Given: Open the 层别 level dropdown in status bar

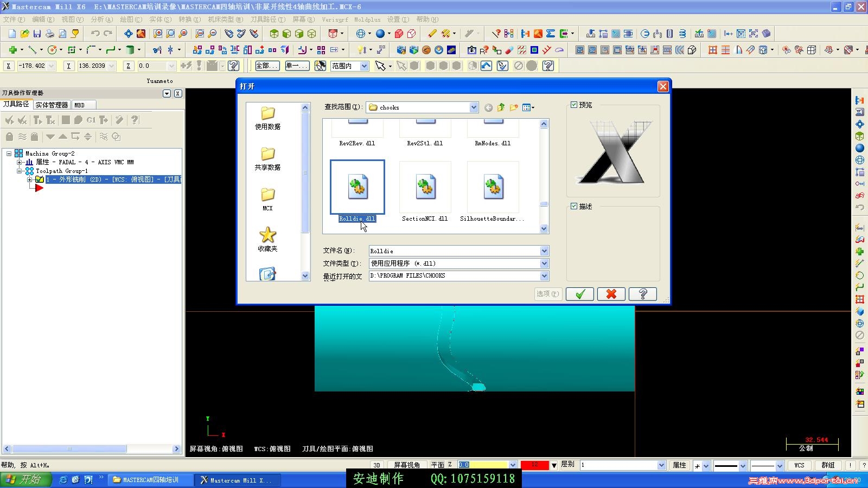Looking at the screenshot, I should coord(661,465).
